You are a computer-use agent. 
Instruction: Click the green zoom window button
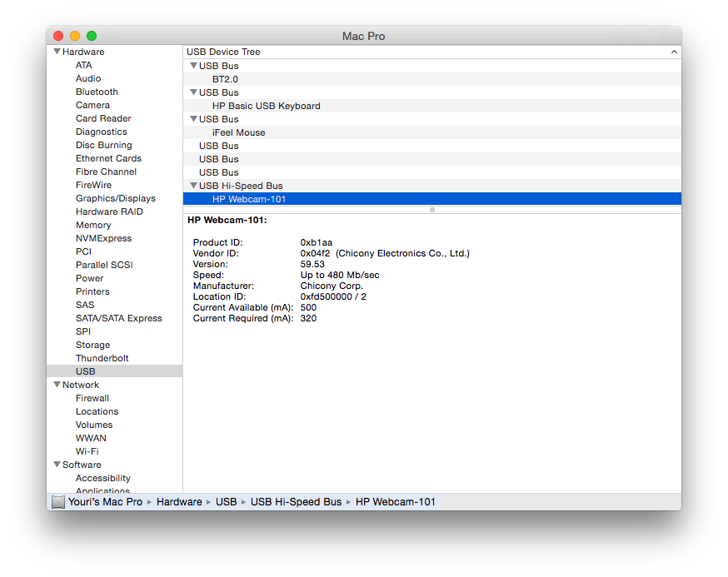tap(92, 36)
